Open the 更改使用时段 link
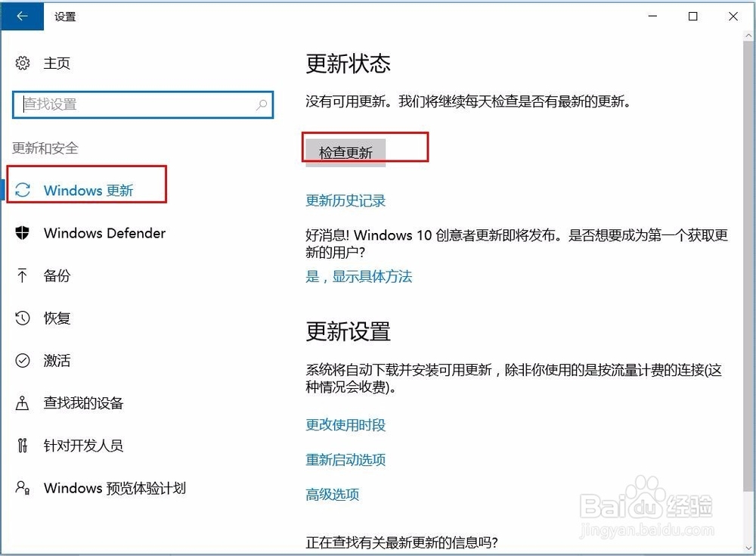The height and width of the screenshot is (556, 756). pos(345,424)
